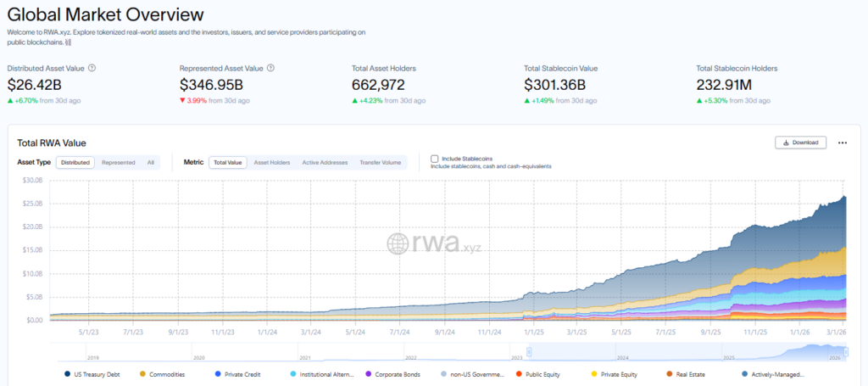Click info icon beside Represented Asset Value

(x=270, y=68)
